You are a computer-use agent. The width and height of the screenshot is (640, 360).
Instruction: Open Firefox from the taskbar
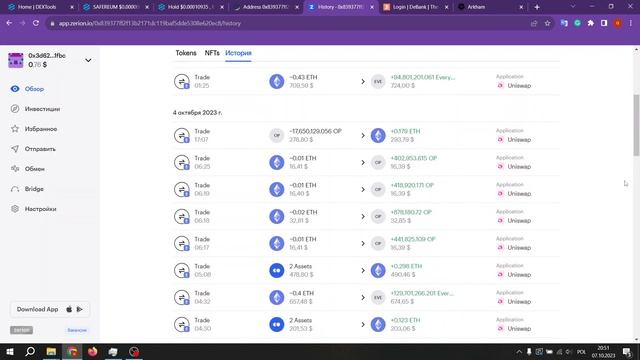[93, 351]
